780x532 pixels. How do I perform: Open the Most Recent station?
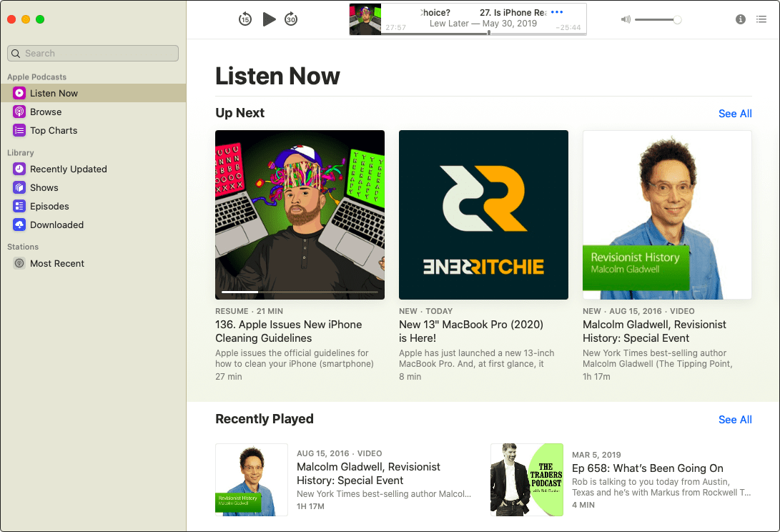pos(93,263)
